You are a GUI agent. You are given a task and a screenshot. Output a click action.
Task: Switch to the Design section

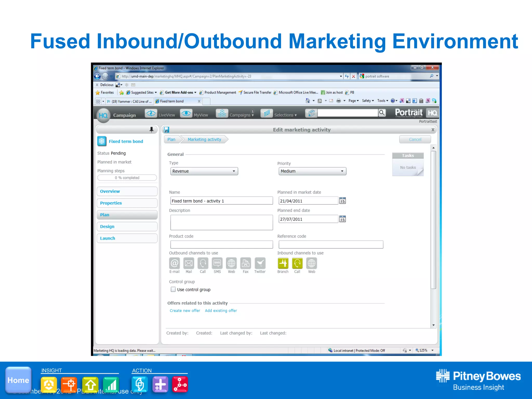pyautogui.click(x=127, y=227)
